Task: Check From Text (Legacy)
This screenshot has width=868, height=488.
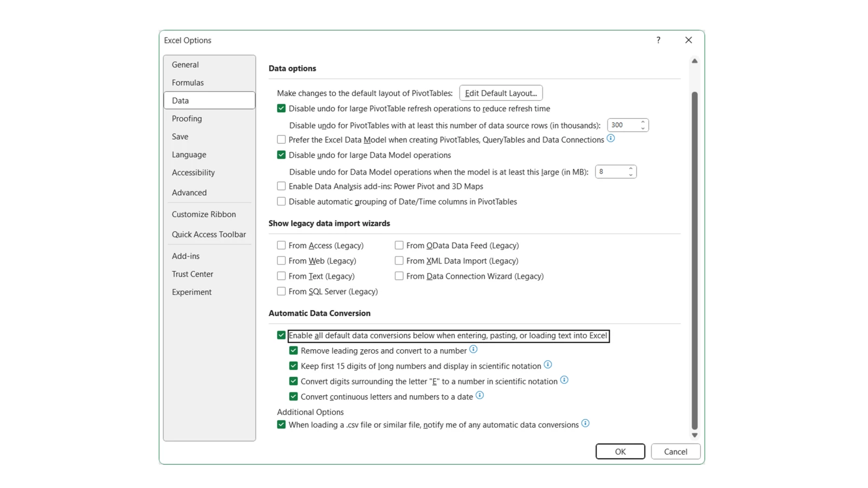Action: pyautogui.click(x=281, y=276)
